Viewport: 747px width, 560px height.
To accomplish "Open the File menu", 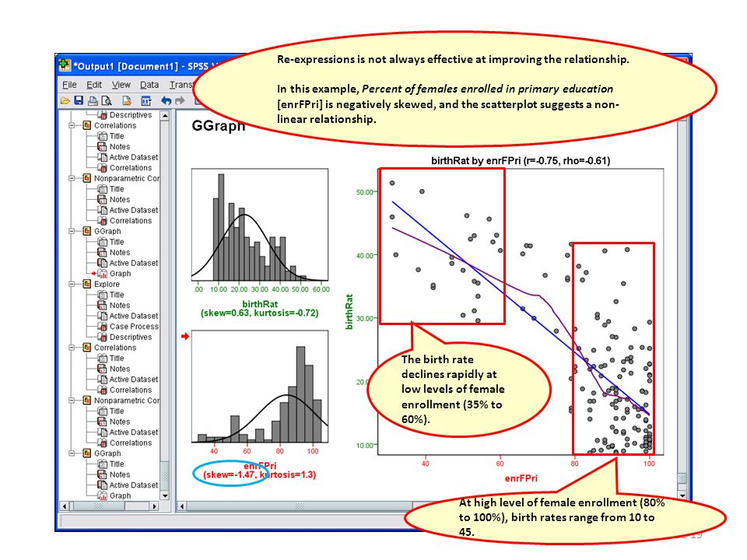I will point(69,85).
